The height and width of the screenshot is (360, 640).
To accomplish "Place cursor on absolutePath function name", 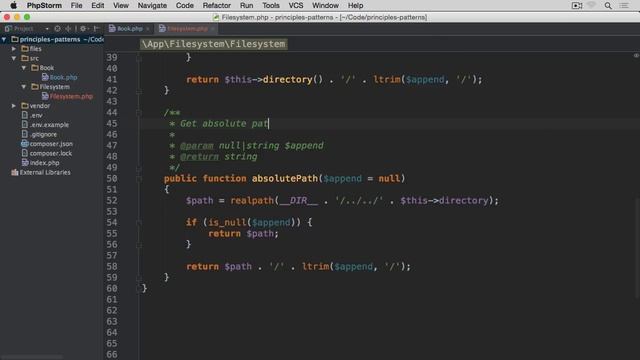I will click(284, 178).
